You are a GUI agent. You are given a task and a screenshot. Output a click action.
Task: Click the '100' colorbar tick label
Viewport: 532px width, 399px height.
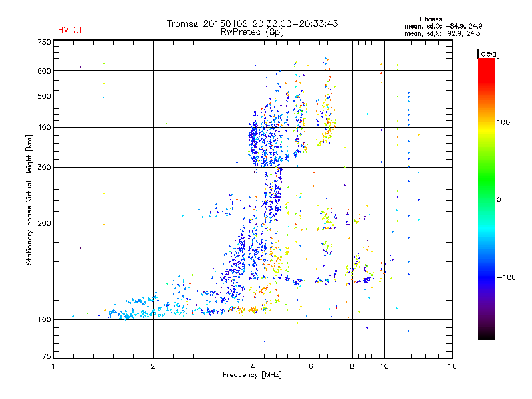[503, 122]
